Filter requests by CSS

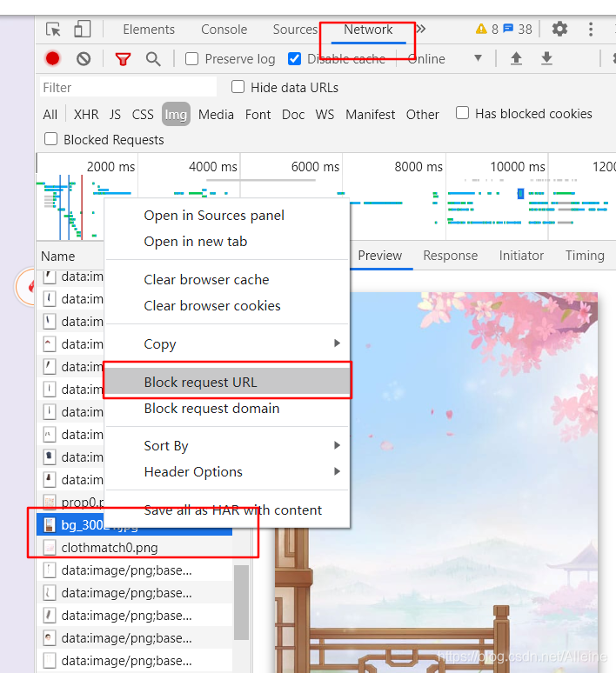pos(143,114)
